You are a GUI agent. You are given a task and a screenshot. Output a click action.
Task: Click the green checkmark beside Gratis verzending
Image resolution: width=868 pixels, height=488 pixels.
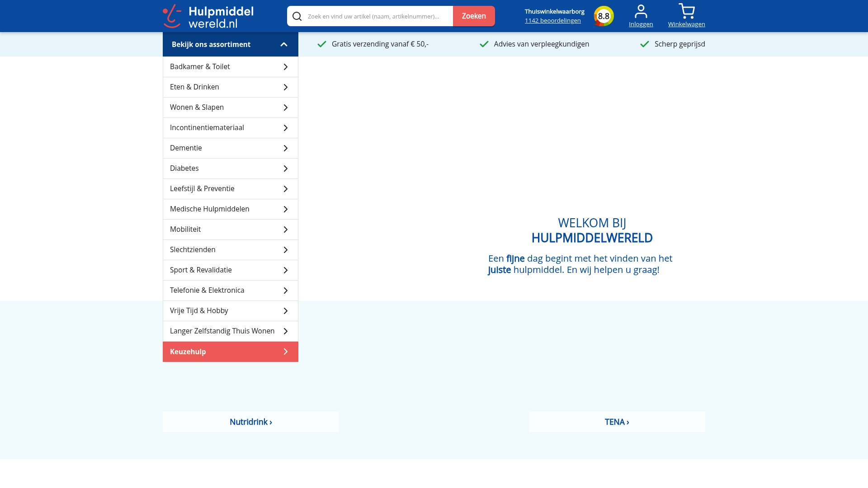[322, 44]
